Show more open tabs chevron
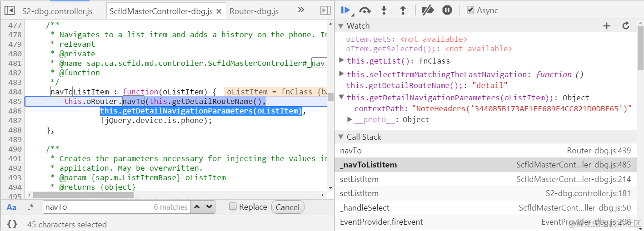Viewport: 644px width, 231px height. coord(301,10)
